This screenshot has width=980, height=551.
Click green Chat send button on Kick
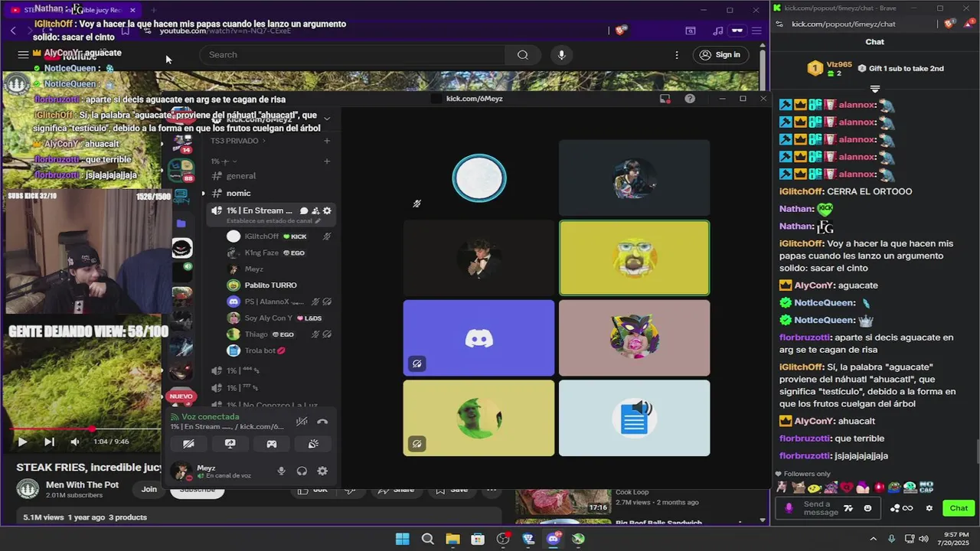[959, 508]
